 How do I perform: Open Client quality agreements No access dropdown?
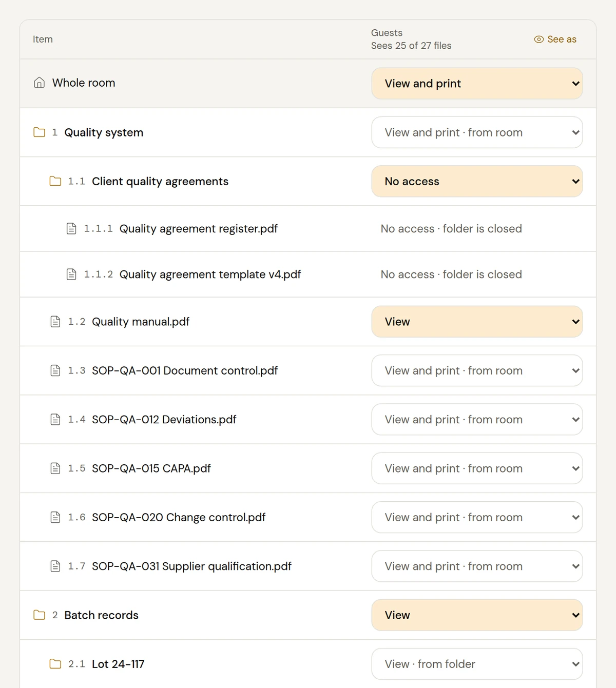click(477, 181)
